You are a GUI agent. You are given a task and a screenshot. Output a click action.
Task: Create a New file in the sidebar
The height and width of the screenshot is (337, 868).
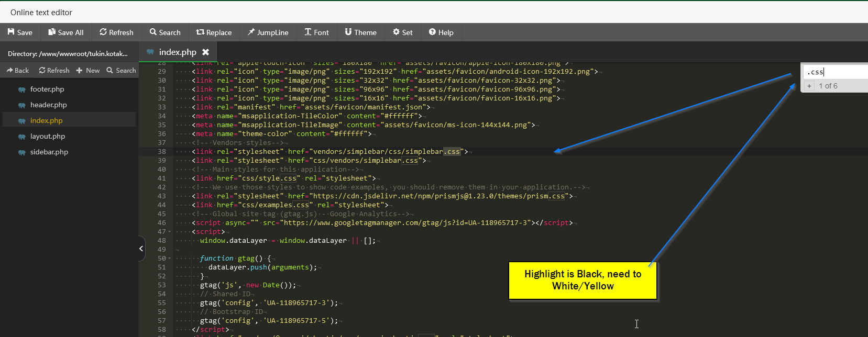pos(87,70)
